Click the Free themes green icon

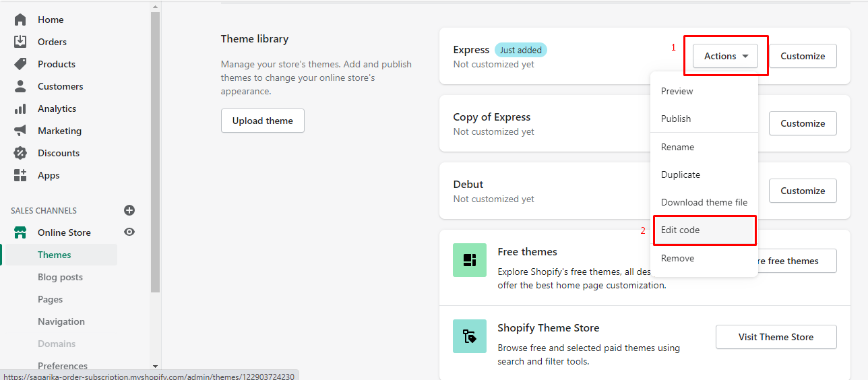[x=470, y=260]
